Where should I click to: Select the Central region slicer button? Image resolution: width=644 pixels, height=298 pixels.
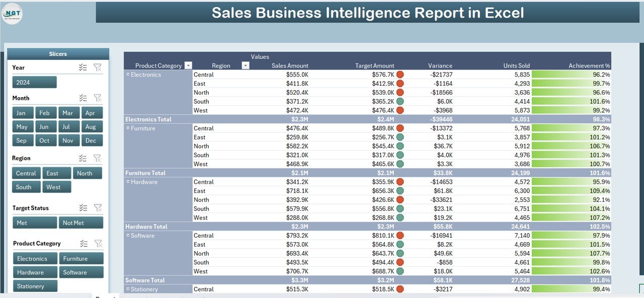[26, 173]
